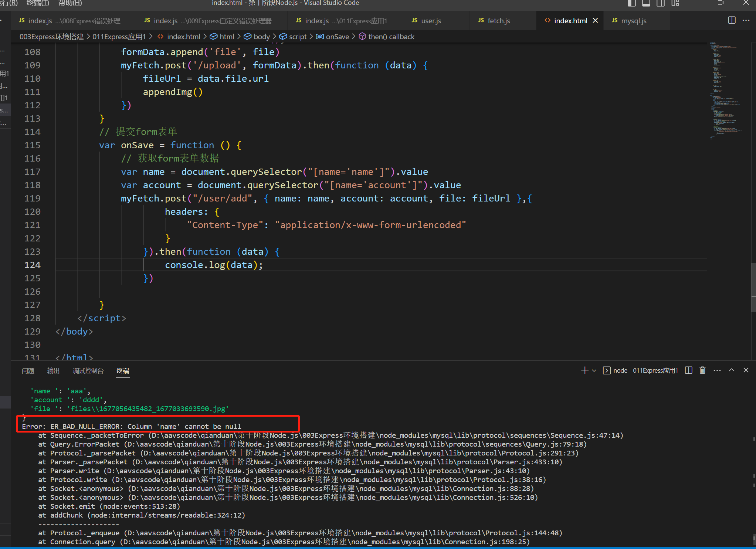Switch to index.js 008Express tab
Image resolution: width=756 pixels, height=549 pixels.
click(x=73, y=21)
